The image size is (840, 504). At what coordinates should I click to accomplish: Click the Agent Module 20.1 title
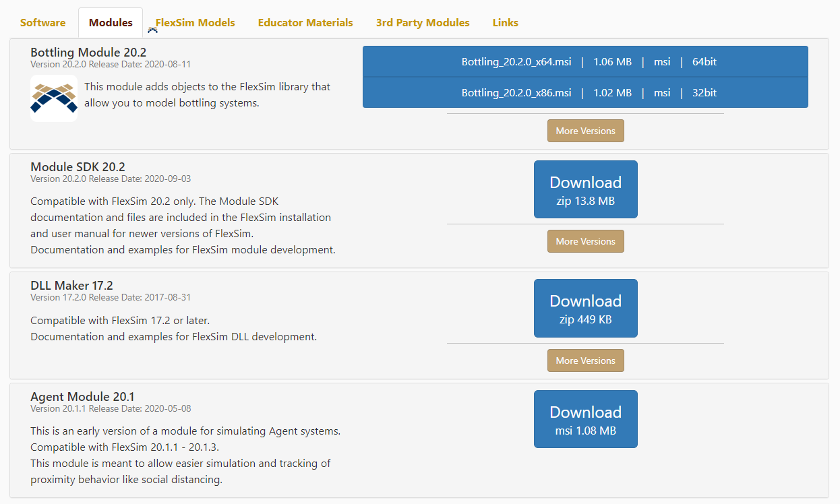coord(82,397)
